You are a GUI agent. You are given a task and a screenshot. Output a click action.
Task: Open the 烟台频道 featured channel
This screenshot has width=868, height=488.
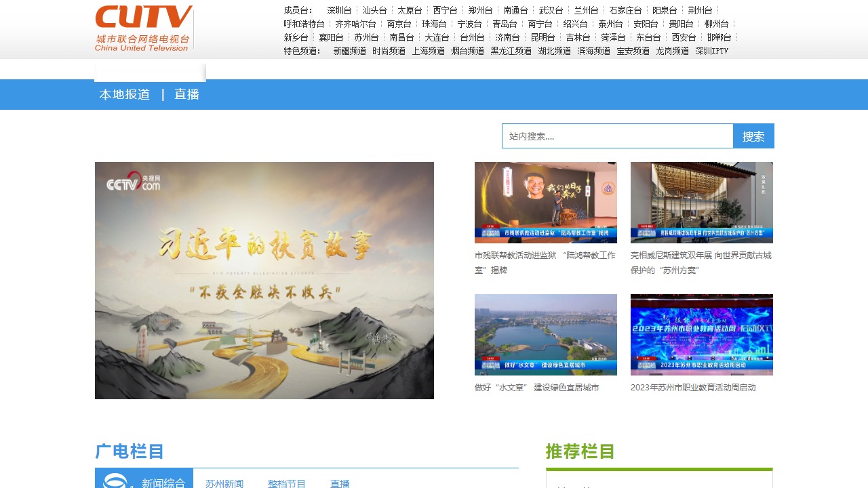tap(467, 51)
